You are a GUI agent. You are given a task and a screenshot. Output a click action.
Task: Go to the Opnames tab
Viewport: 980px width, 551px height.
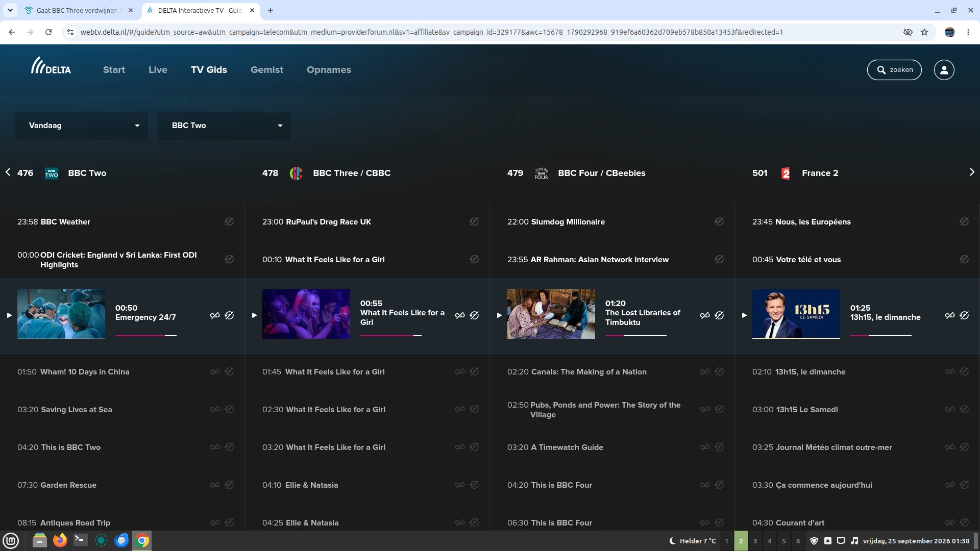tap(329, 70)
